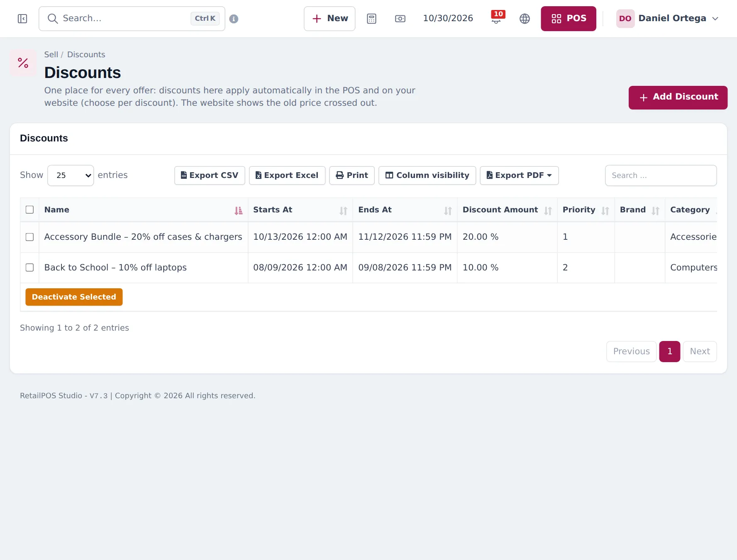Sort by Name column arrows
Viewport: 737px width, 560px height.
(x=238, y=211)
